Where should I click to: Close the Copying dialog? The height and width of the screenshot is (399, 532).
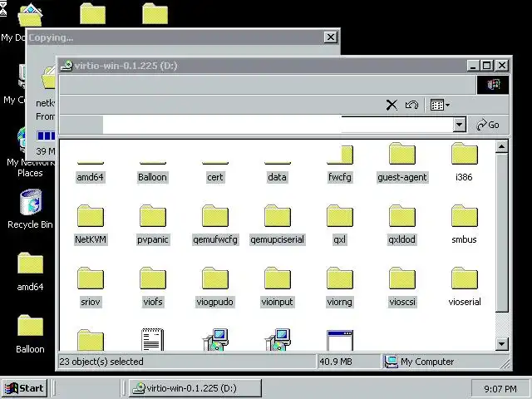pyautogui.click(x=330, y=37)
